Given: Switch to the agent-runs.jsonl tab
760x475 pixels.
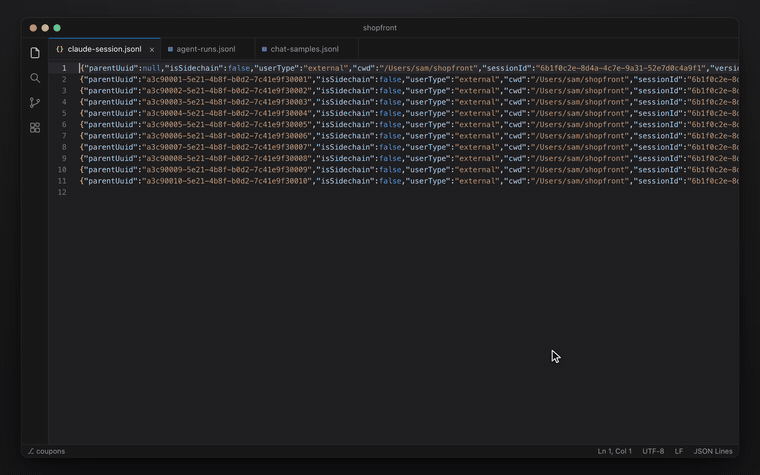Looking at the screenshot, I should pyautogui.click(x=207, y=49).
